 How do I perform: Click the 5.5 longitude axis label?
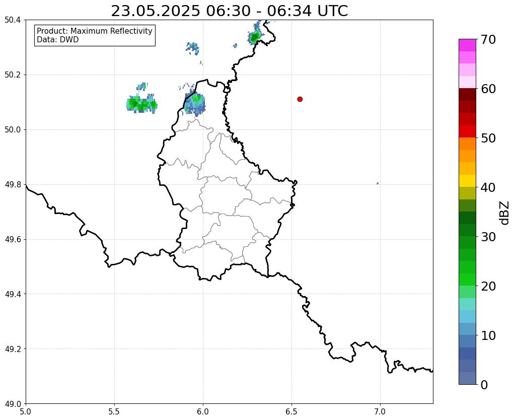pyautogui.click(x=114, y=411)
